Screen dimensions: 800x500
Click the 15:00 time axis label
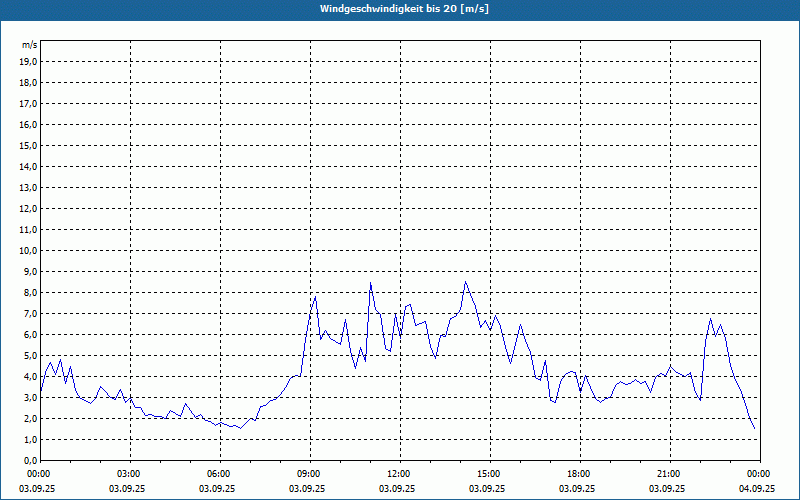(x=488, y=474)
